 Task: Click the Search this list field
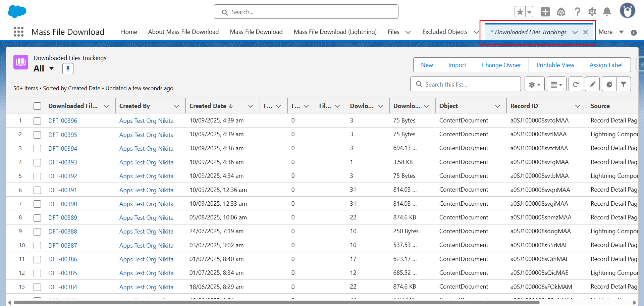pyautogui.click(x=466, y=84)
